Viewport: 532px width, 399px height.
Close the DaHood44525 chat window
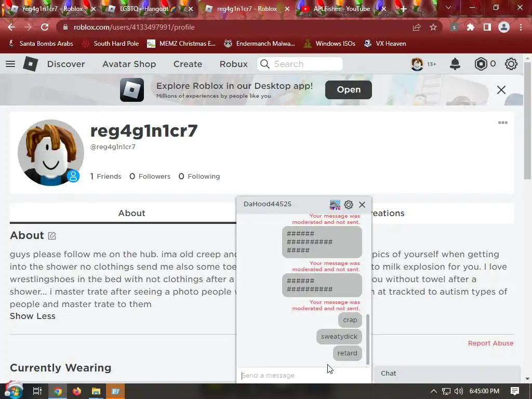click(362, 205)
